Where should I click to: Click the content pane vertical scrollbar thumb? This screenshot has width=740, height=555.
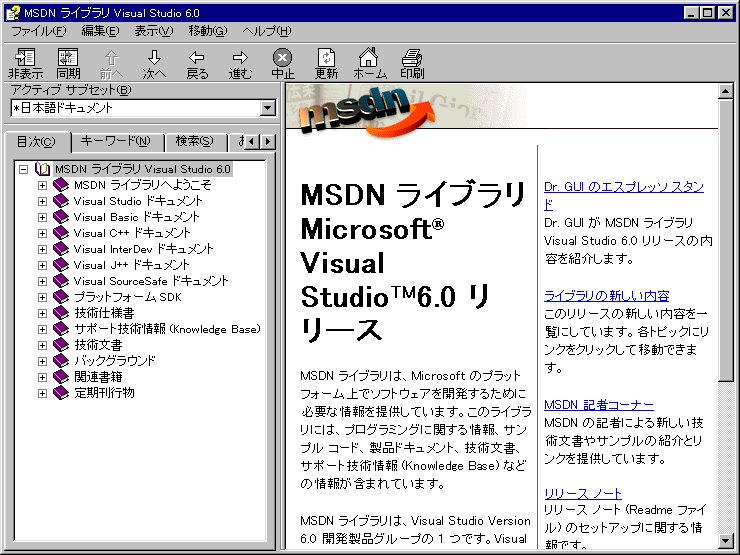click(725, 239)
